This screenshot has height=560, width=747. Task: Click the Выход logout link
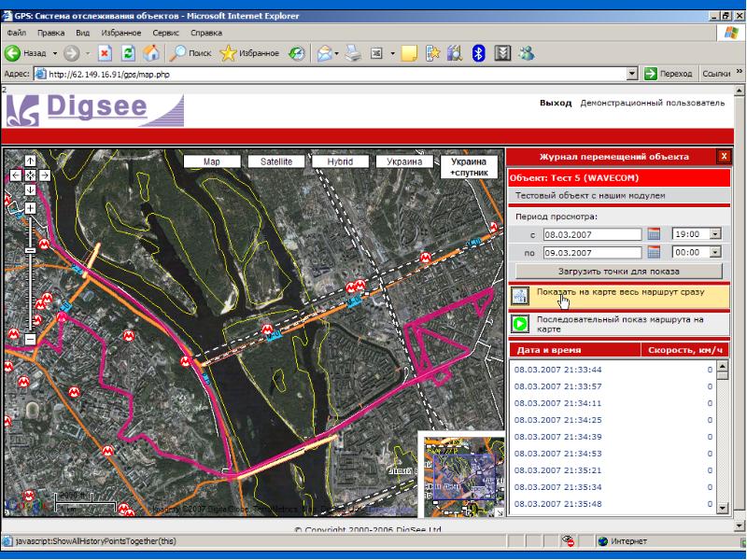556,102
